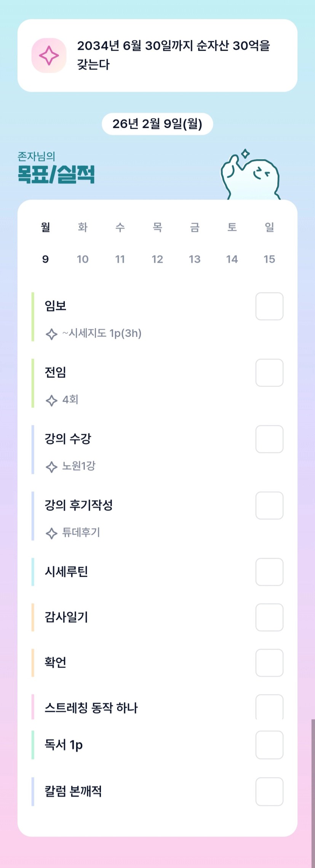Viewport: 315px width, 868px height.
Task: Tap sparkle icon beside 시세지도 1p(3h)
Action: click(x=51, y=334)
